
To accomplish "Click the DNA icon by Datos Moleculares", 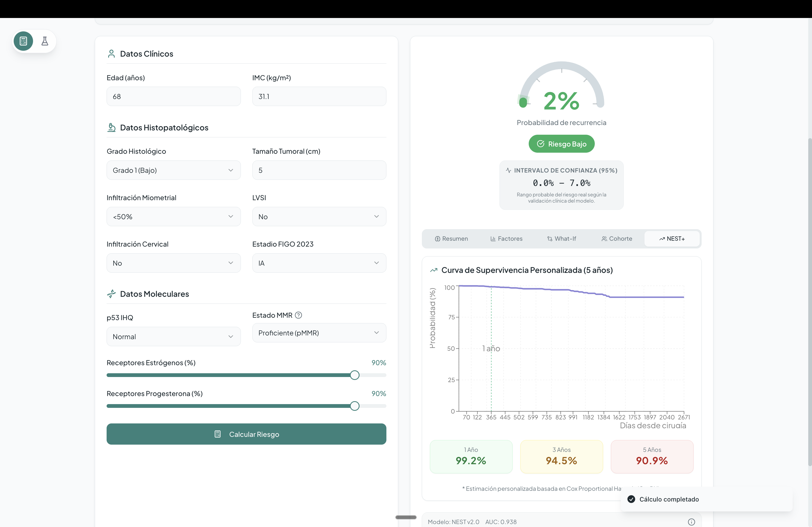I will pyautogui.click(x=111, y=294).
